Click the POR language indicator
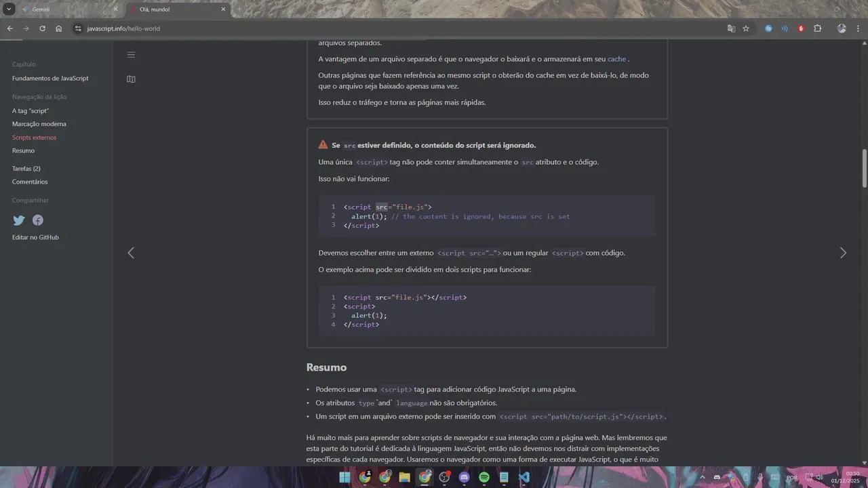The height and width of the screenshot is (488, 868). pos(791,477)
